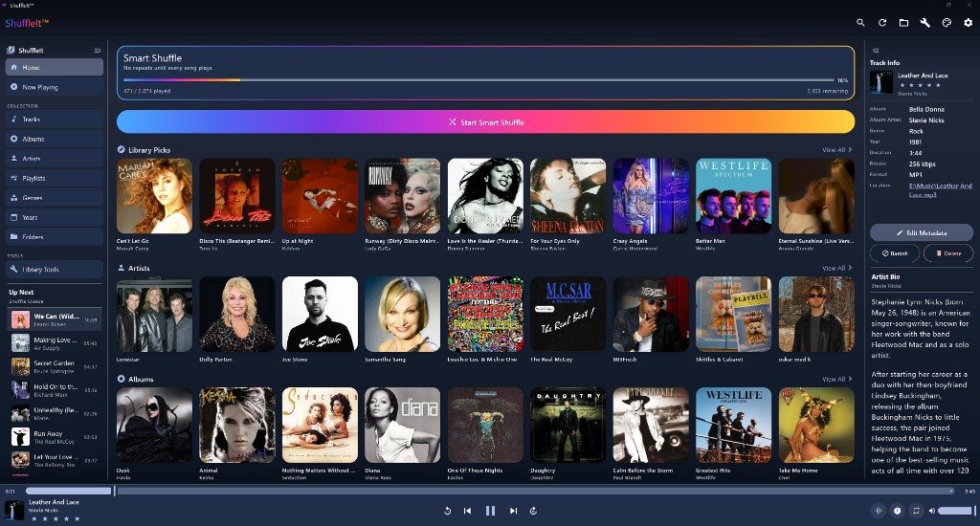
Task: Open the settings gear icon
Action: [969, 23]
